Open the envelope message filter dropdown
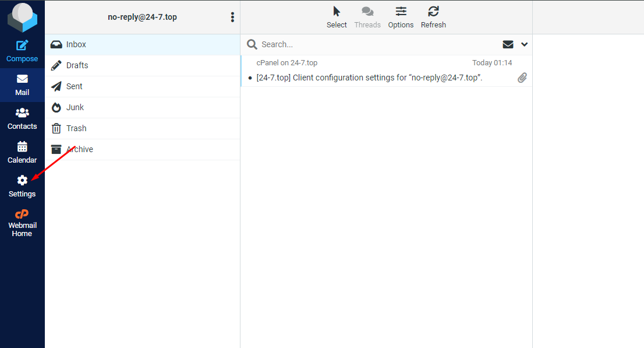 (508, 44)
